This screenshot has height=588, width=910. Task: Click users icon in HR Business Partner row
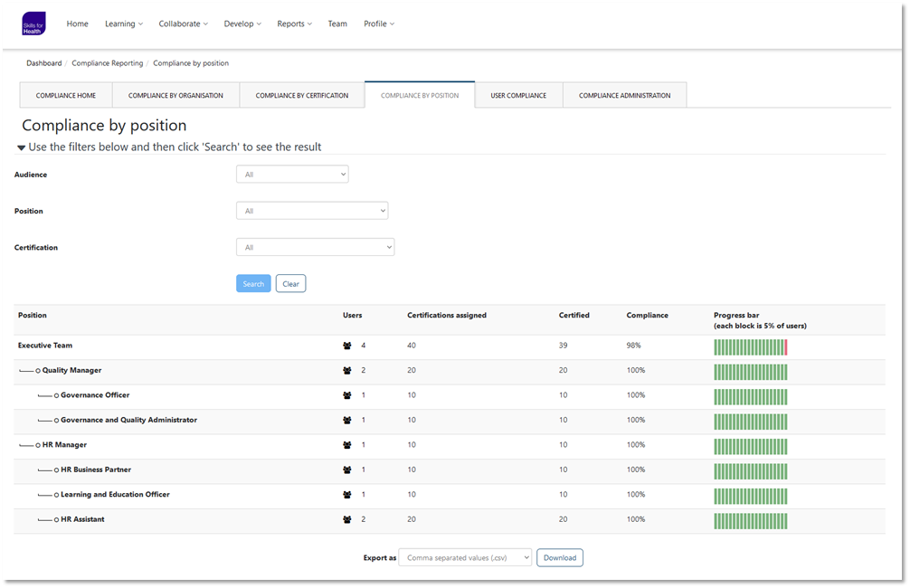pos(347,470)
